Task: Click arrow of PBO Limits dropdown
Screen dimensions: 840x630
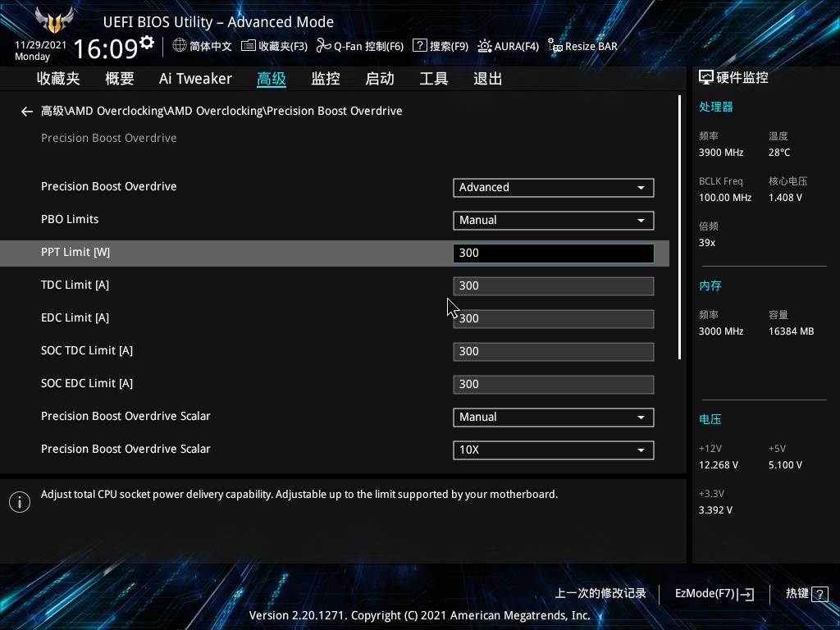Action: [641, 221]
